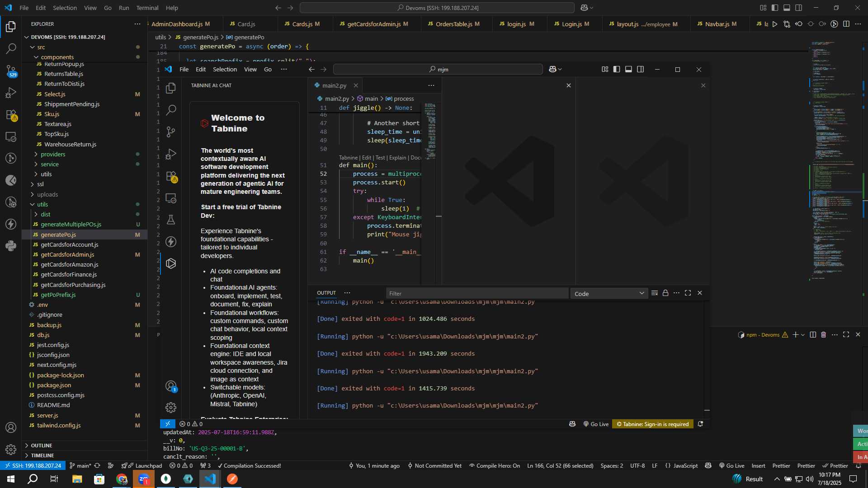Expand the service folder
This screenshot has height=488, width=868.
[x=85, y=164]
